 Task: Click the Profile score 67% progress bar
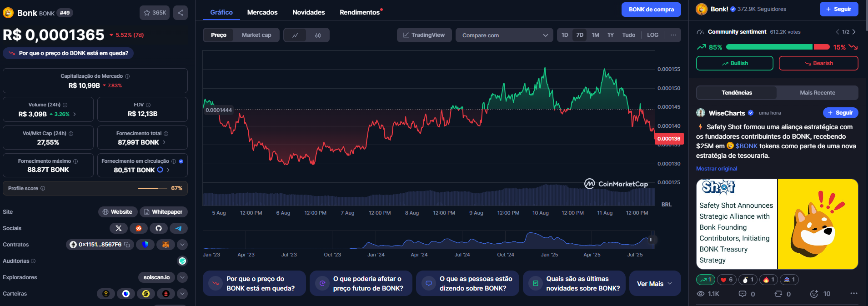point(152,188)
